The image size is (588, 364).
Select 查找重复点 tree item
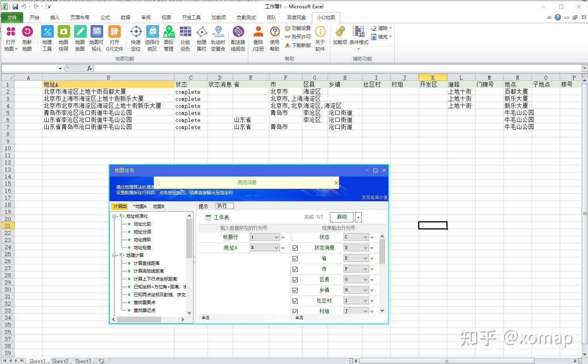tap(144, 302)
